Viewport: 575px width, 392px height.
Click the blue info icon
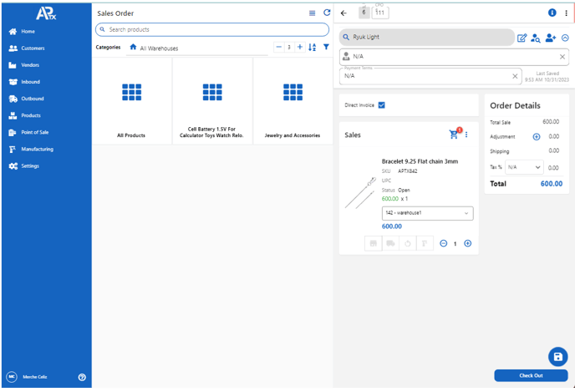(552, 13)
